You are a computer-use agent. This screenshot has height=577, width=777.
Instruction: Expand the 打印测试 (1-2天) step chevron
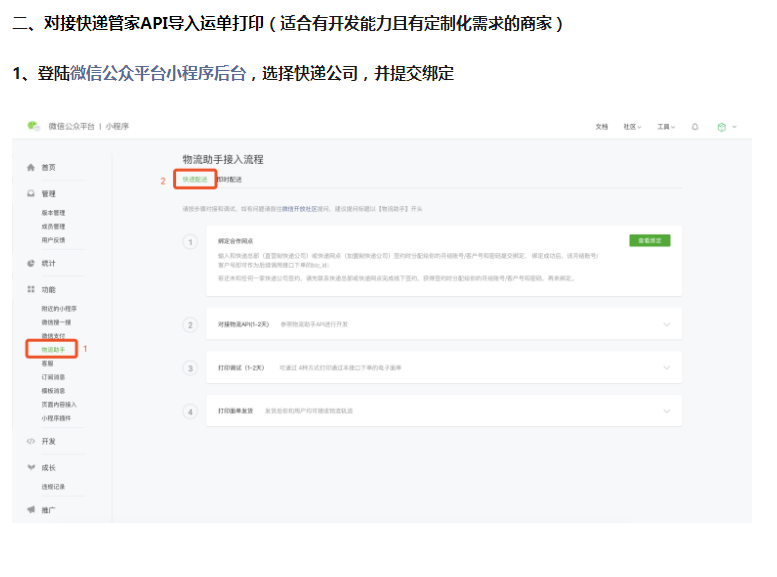(666, 368)
